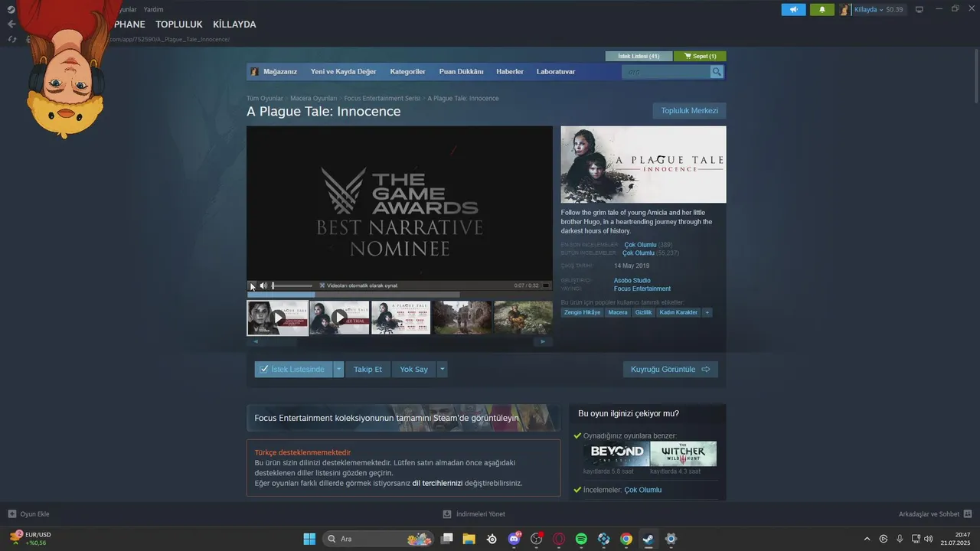Viewport: 980px width, 551px height.
Task: Open İndirmeleri Yönet downloads
Action: click(474, 514)
